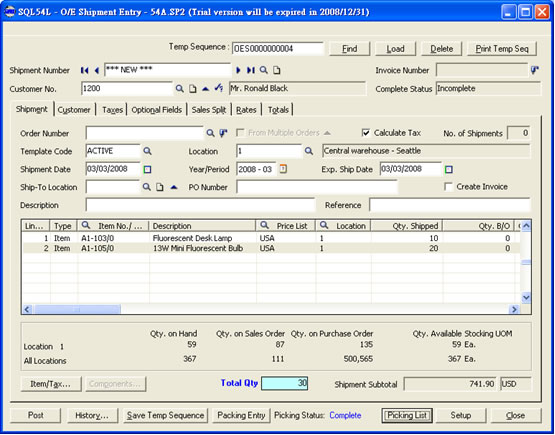The width and height of the screenshot is (555, 435).
Task: Expand customer details arrow beside Customer No.
Action: [205, 89]
